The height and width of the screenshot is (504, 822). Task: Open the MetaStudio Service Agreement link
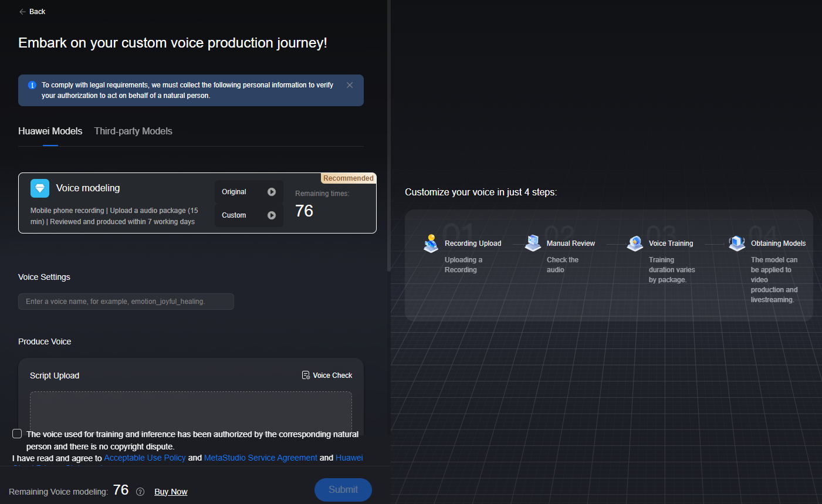(261, 458)
